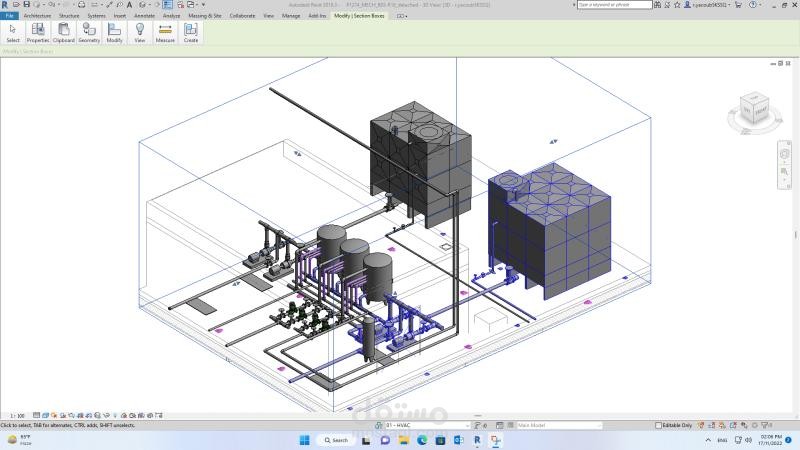Click the Select arrow tool in ribbon
The image size is (800, 450).
coord(13,33)
